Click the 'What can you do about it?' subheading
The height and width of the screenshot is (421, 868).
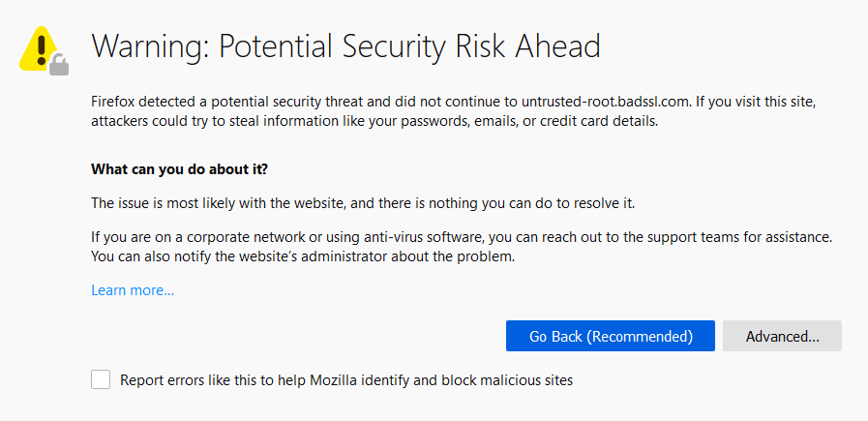(x=179, y=169)
